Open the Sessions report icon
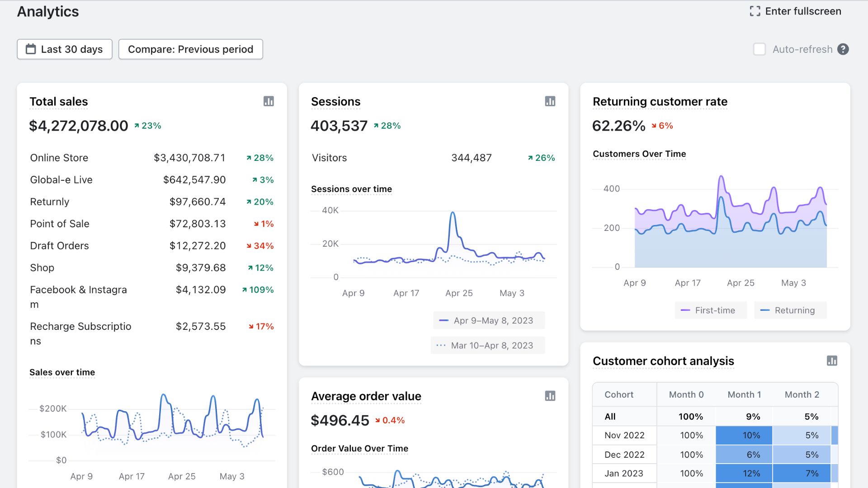 (x=550, y=101)
